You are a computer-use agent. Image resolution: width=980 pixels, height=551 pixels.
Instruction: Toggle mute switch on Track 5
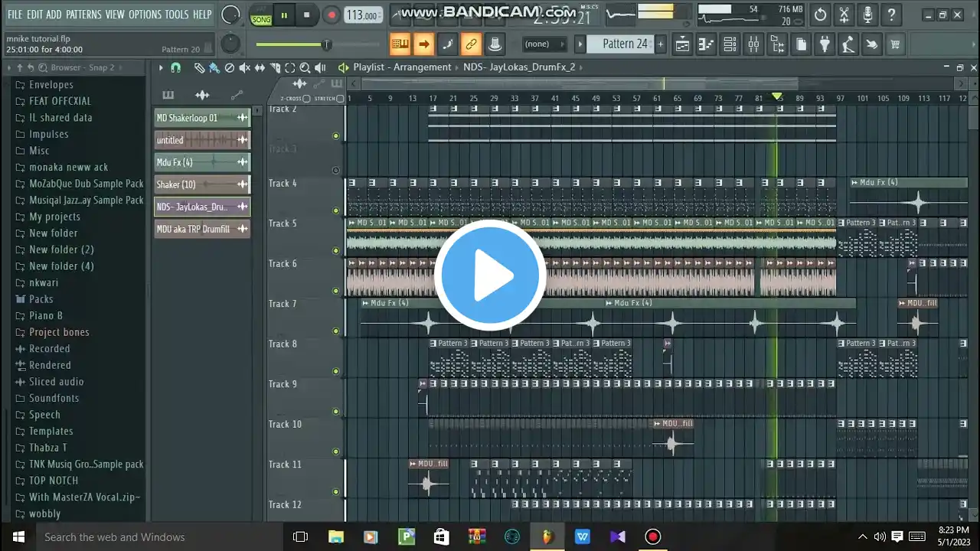[335, 250]
